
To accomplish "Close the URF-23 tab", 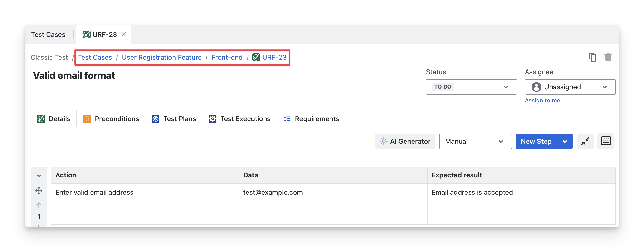I will (124, 34).
